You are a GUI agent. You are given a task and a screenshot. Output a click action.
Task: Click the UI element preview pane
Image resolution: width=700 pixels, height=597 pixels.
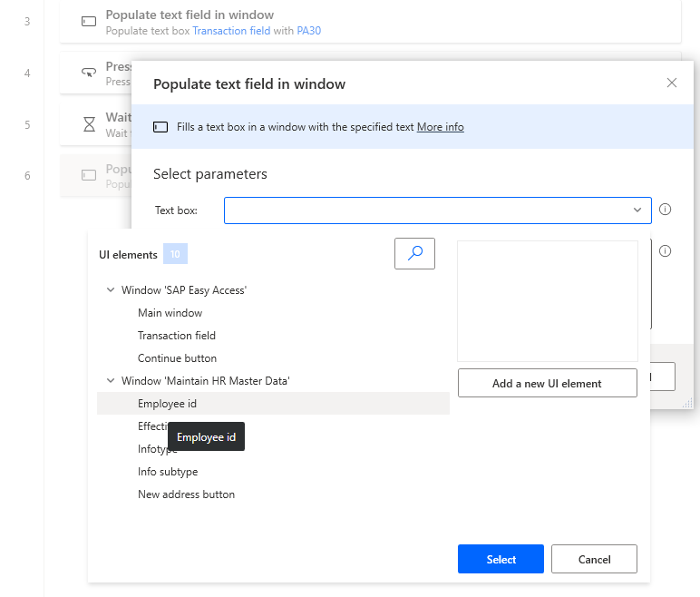tap(548, 301)
